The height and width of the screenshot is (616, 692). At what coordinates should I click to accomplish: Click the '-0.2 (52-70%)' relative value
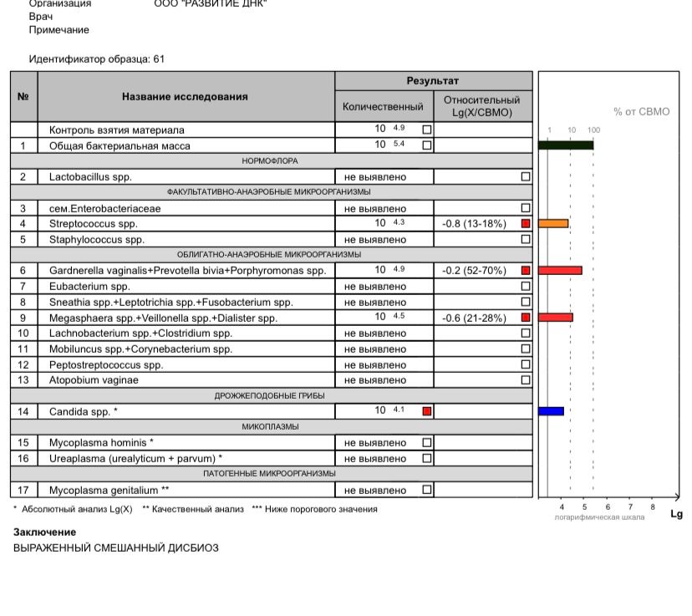point(474,271)
